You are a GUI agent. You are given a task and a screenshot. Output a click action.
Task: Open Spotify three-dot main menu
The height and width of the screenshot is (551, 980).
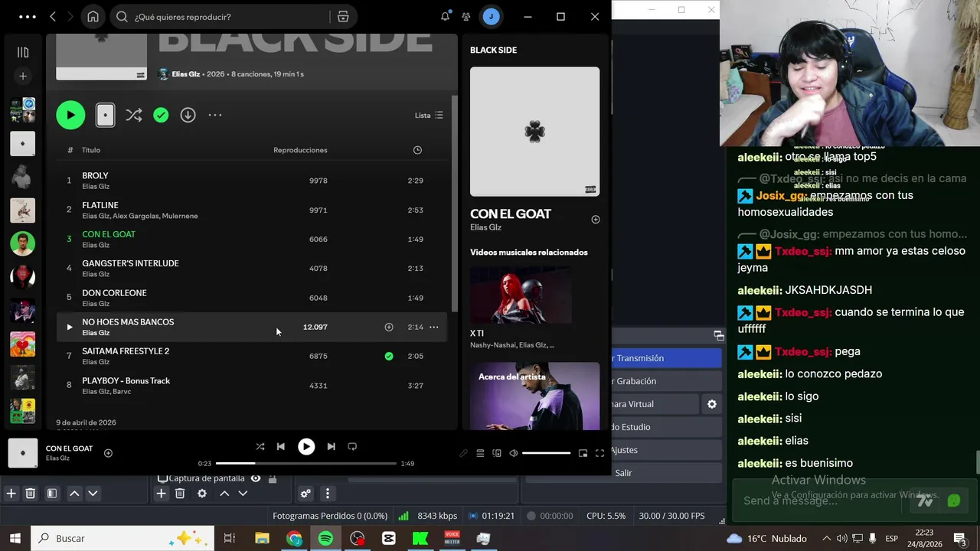[27, 17]
